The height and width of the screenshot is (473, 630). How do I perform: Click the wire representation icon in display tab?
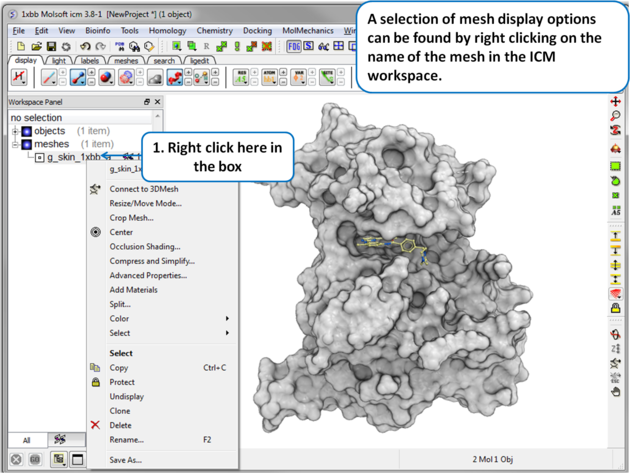click(x=49, y=77)
